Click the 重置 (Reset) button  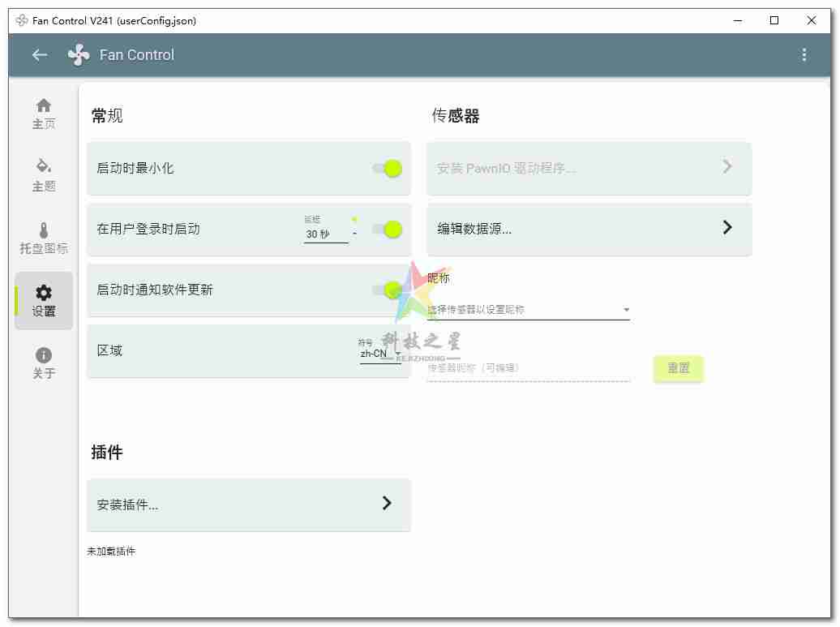pyautogui.click(x=678, y=367)
